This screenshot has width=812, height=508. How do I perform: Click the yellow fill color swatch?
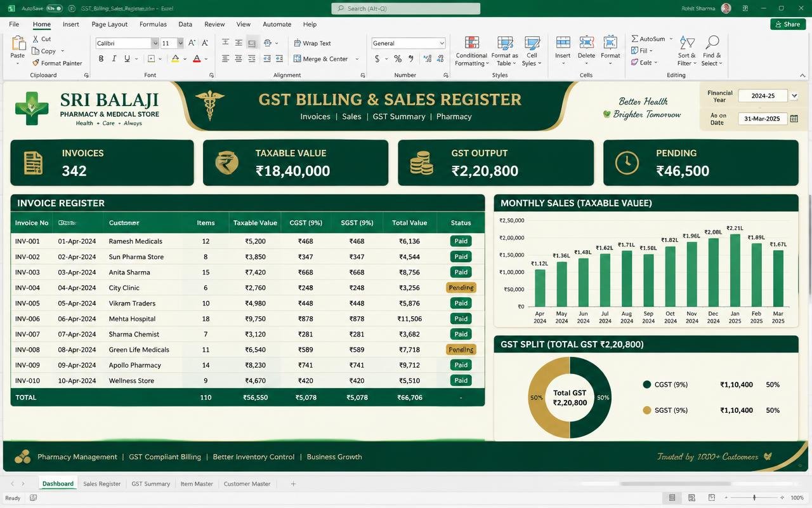(x=176, y=59)
